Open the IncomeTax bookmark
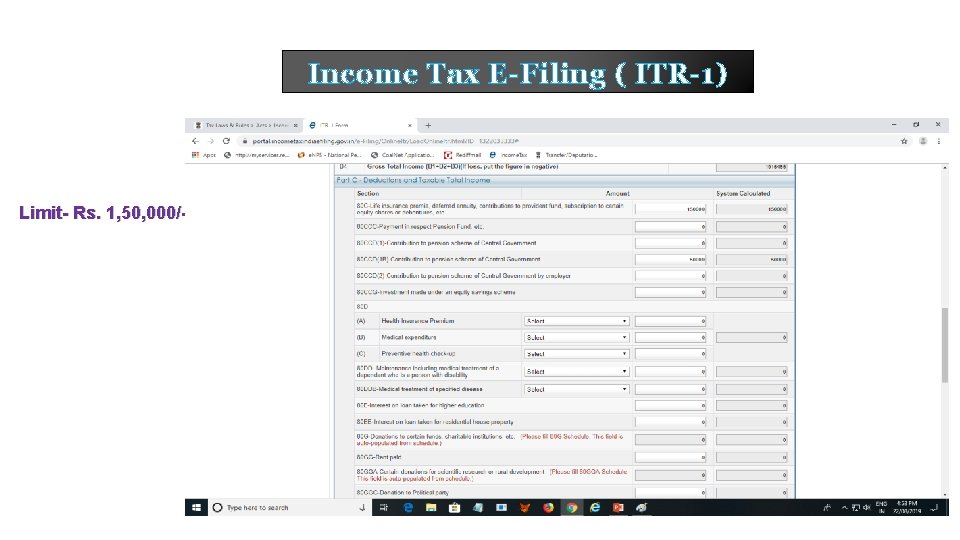 click(x=508, y=155)
